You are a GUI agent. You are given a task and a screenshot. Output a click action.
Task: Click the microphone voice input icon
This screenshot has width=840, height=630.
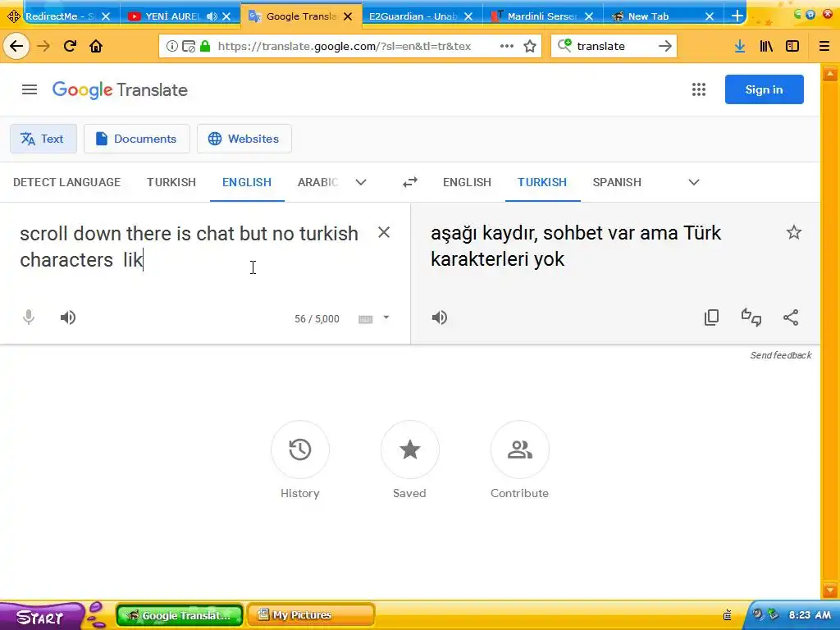[29, 317]
